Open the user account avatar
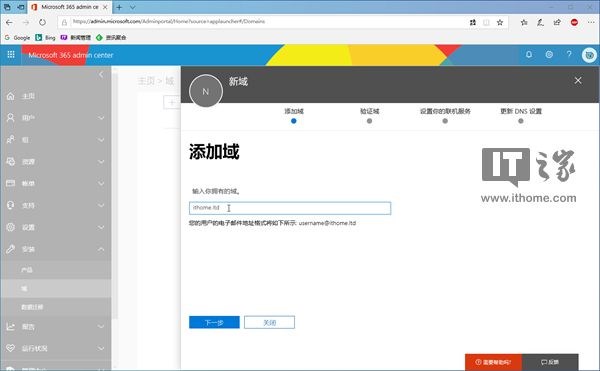This screenshot has width=600, height=371. (x=589, y=55)
